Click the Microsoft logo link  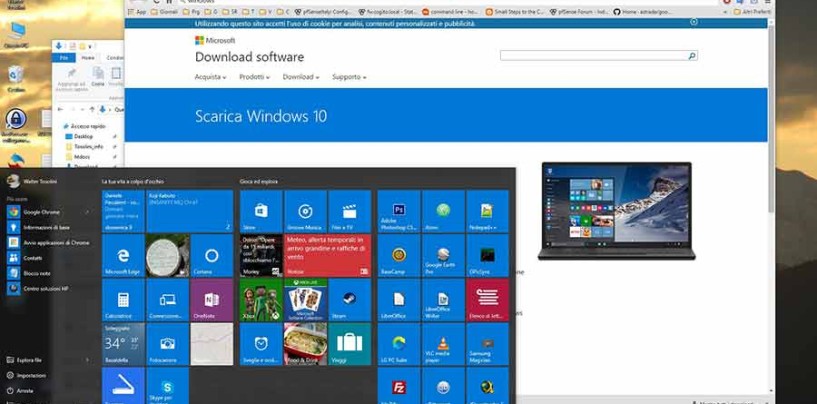pyautogui.click(x=215, y=40)
